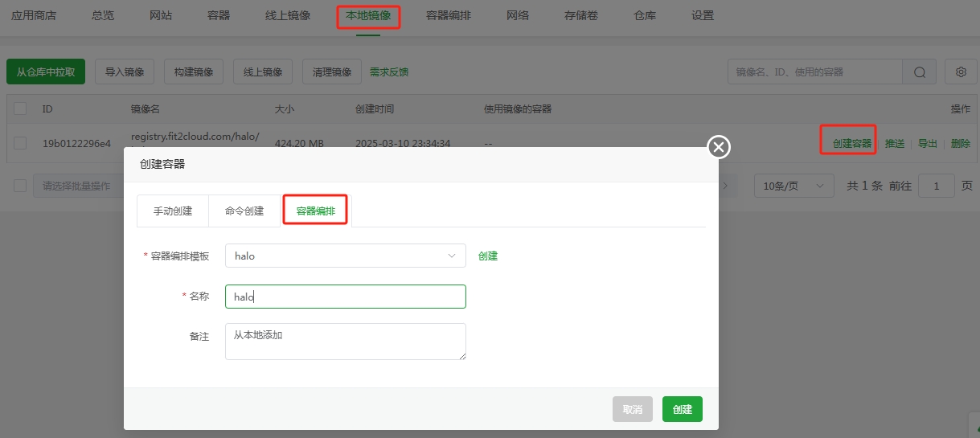The width and height of the screenshot is (980, 438).
Task: Switch to the 手动创建 tab
Action: [x=173, y=211]
